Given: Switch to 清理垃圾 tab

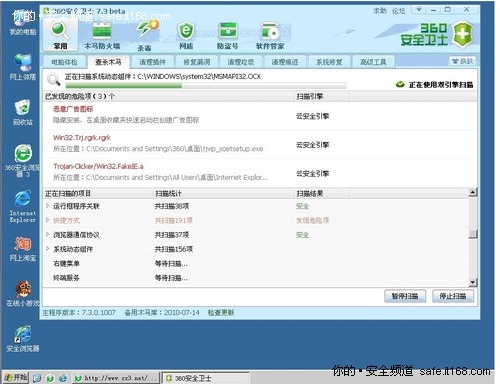Looking at the screenshot, I should tap(241, 62).
